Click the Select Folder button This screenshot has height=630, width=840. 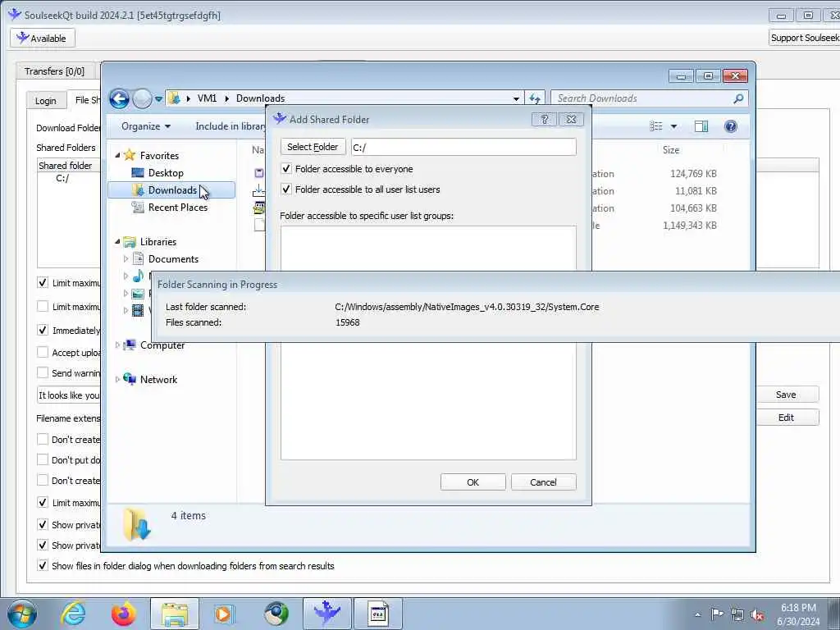(313, 147)
